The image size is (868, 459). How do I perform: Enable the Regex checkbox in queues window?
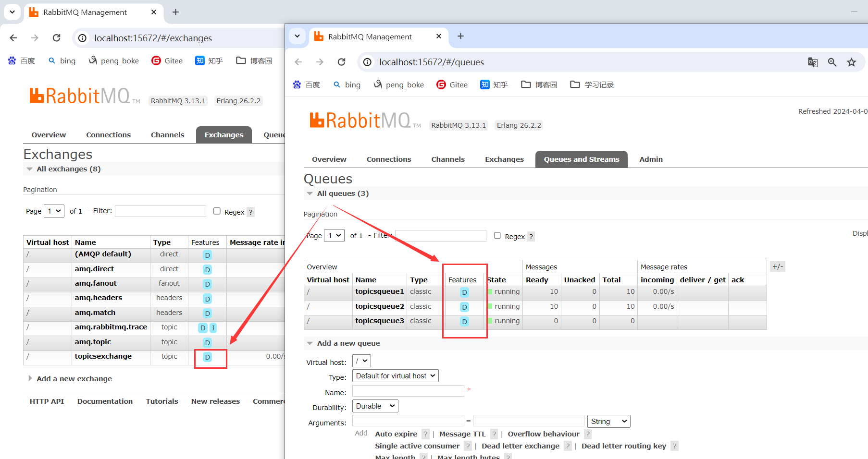497,236
